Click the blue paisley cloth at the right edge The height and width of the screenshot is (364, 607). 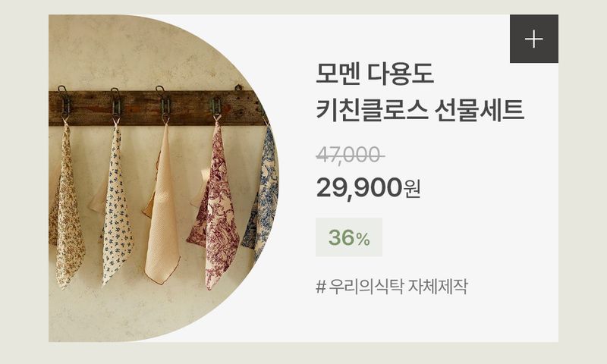[263, 193]
